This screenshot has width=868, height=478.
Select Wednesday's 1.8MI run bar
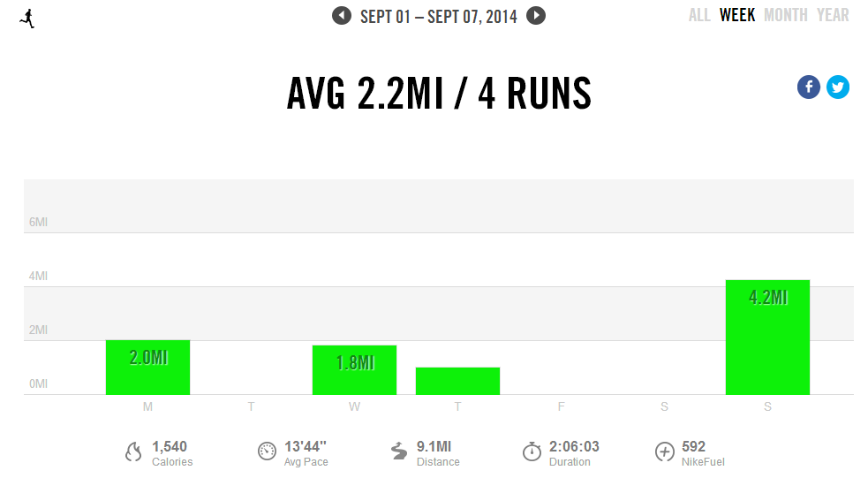[x=354, y=370]
